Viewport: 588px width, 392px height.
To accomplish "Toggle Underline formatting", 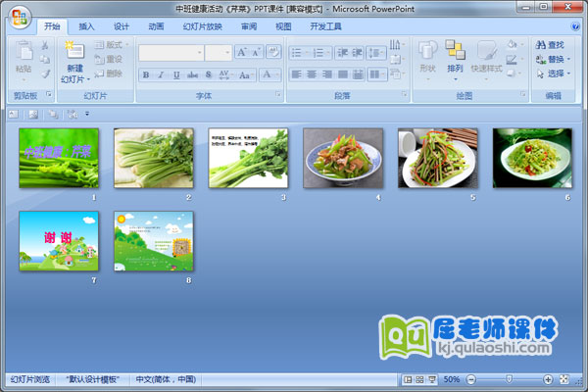I will 176,74.
